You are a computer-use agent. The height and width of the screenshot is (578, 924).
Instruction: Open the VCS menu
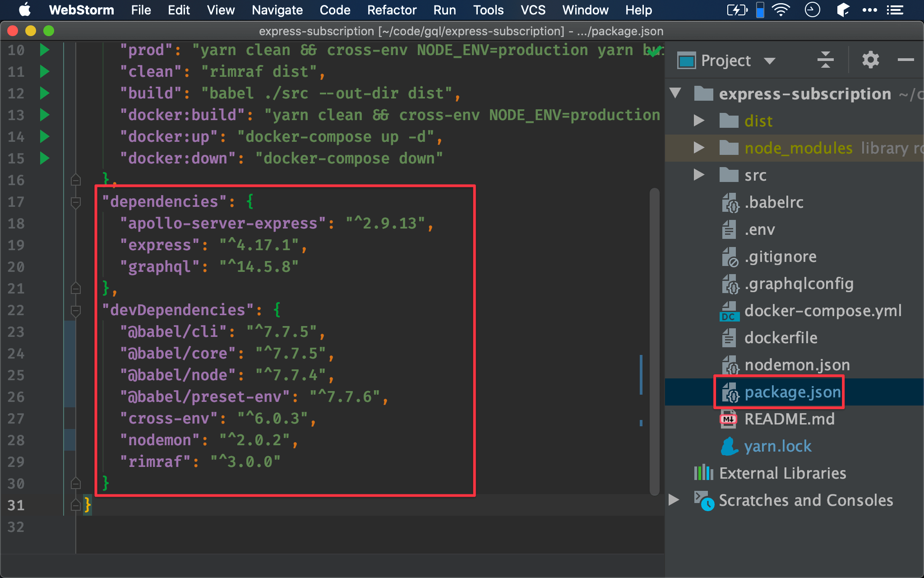tap(533, 10)
